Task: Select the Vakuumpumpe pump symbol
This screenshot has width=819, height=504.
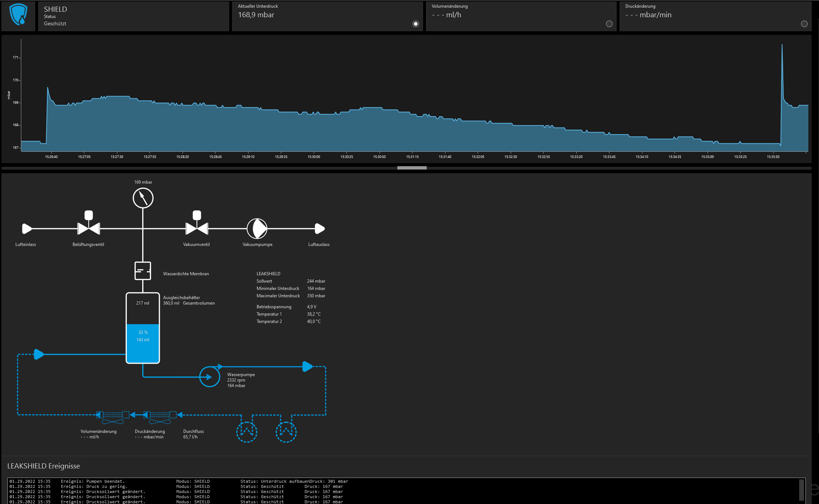Action: click(257, 228)
